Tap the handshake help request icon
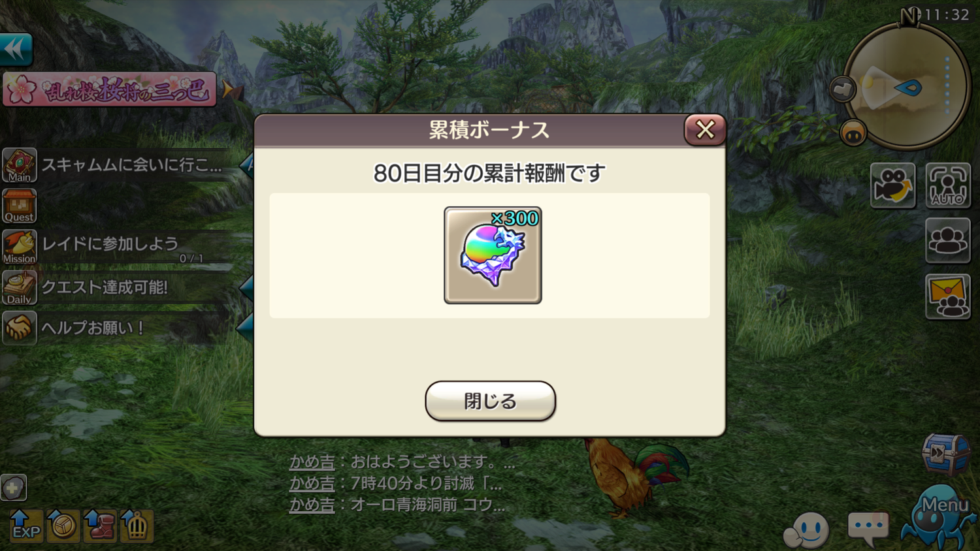This screenshot has height=551, width=980. click(x=20, y=328)
